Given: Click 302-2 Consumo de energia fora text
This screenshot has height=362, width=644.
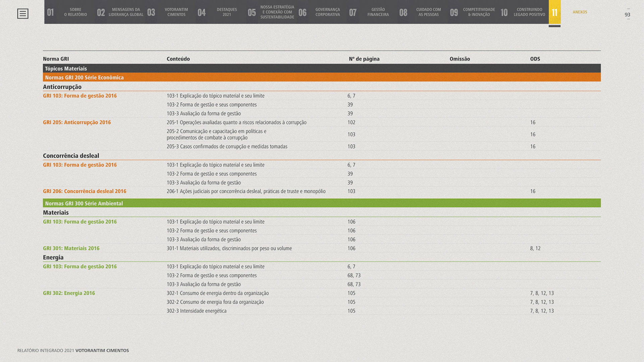Looking at the screenshot, I should click(215, 302).
